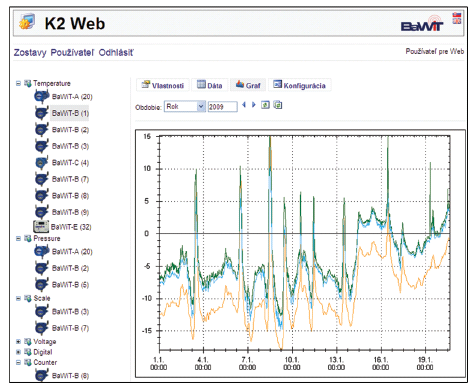This screenshot has height=391, width=476.
Task: Click sensor icon of BaWiT-A (20) under Pressure
Action: pos(42,252)
